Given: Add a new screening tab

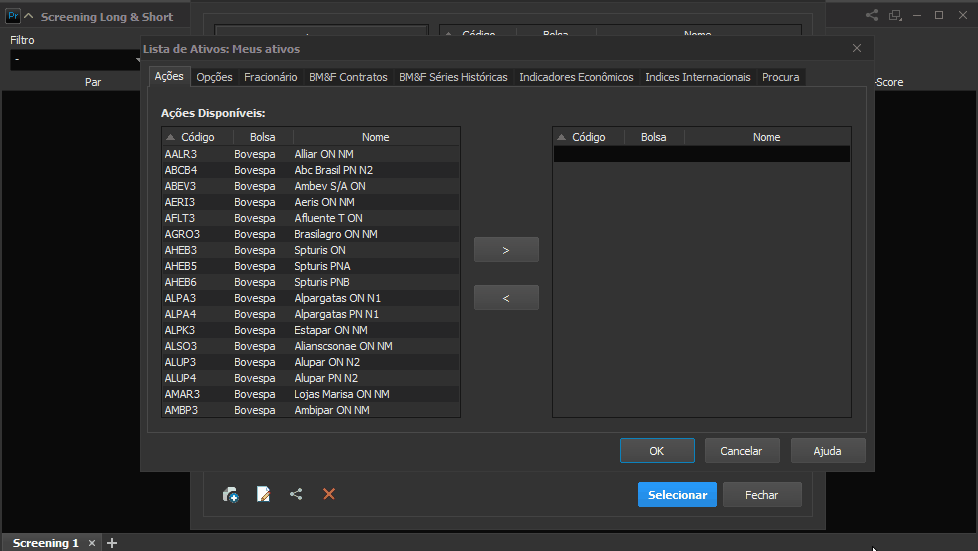Looking at the screenshot, I should [112, 543].
